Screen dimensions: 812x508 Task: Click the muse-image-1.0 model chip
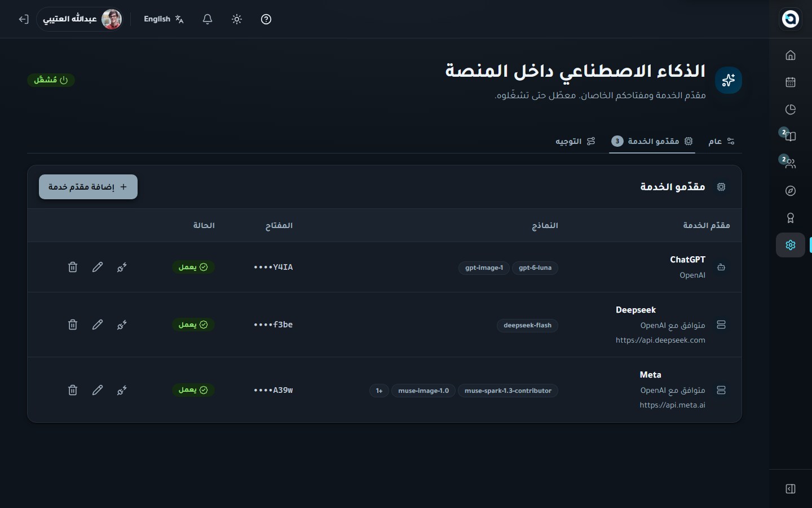click(x=423, y=391)
